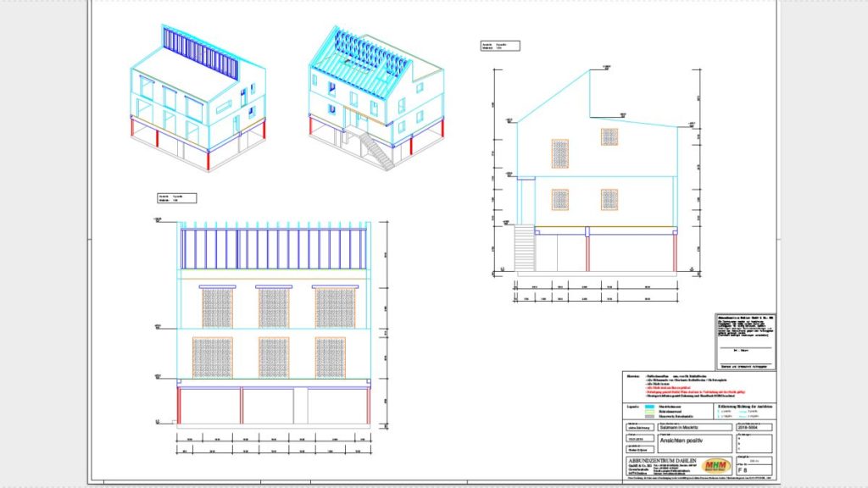Click the lower-left window in side elevation

[x=560, y=199]
